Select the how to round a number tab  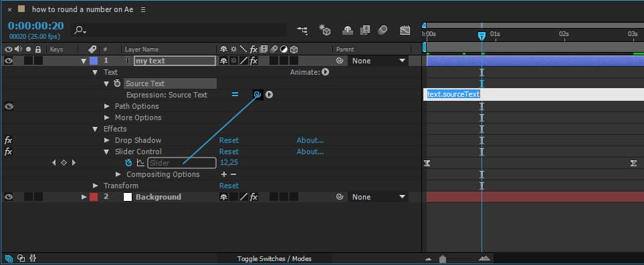point(82,10)
